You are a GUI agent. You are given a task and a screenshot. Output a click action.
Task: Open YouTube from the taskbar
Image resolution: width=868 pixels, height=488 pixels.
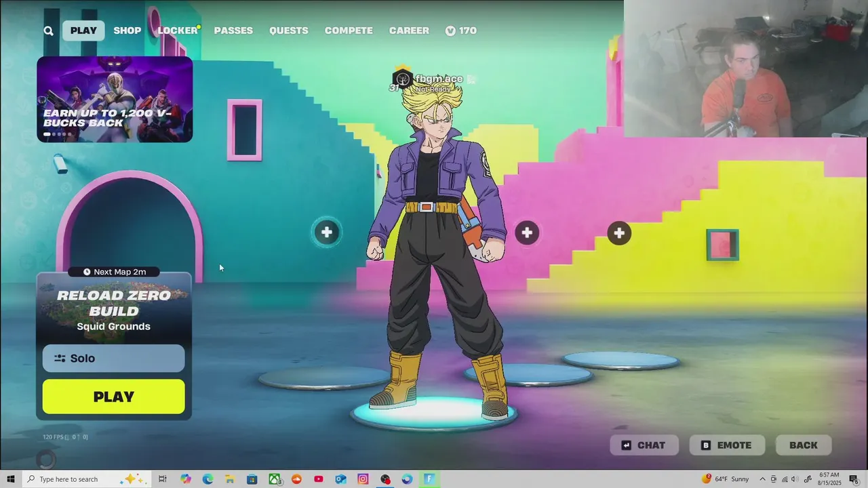pyautogui.click(x=319, y=479)
